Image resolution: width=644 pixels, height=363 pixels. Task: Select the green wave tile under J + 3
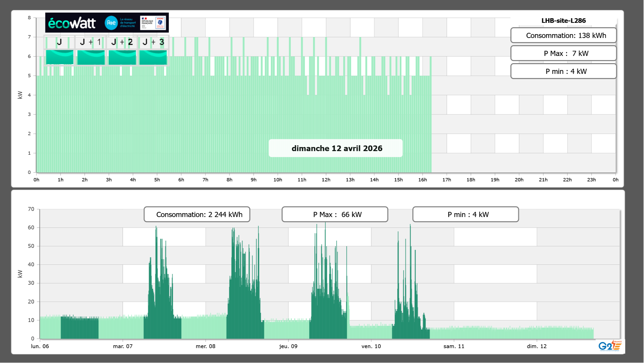click(x=153, y=57)
